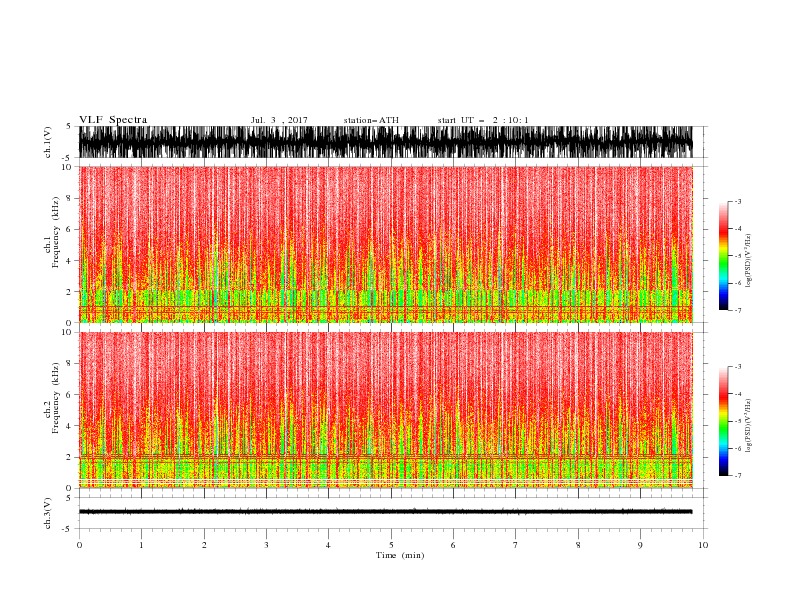Click the "-5" tick on the ch.3(V) axis
The width and height of the screenshot is (792, 612).
[67, 529]
